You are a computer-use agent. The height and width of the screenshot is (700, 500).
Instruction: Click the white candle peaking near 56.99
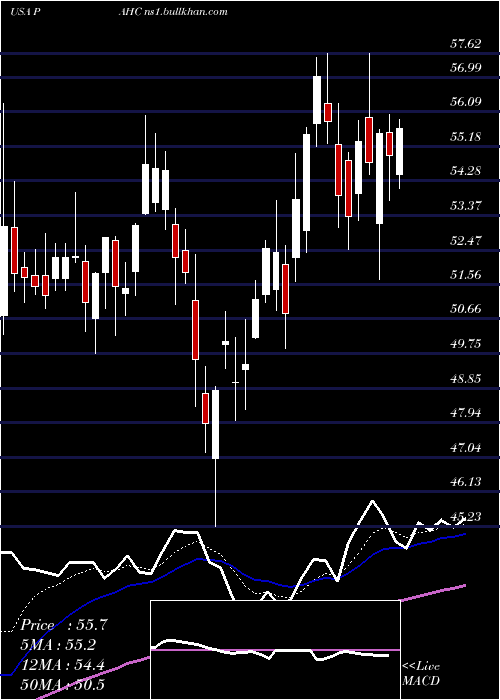click(x=317, y=100)
